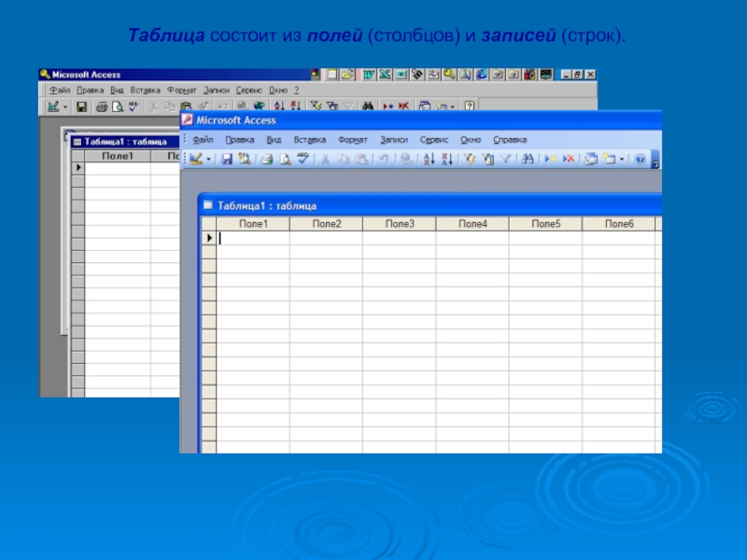Open the View mode dropdown arrow in the front Access toolbar
Screen dimensions: 747x560
click(x=208, y=160)
